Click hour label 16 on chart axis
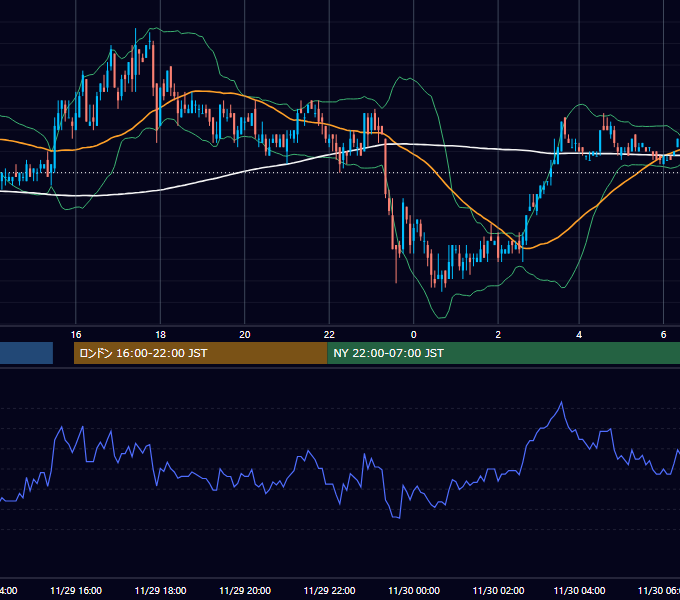The image size is (680, 600). 76,335
